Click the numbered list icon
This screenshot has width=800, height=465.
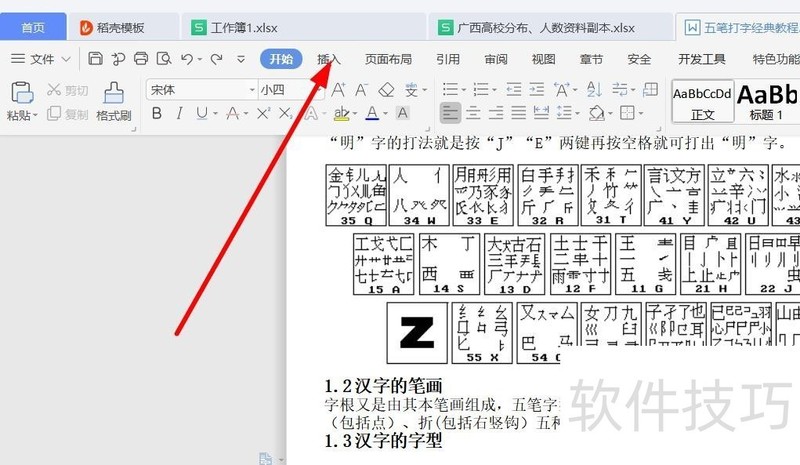(x=481, y=90)
